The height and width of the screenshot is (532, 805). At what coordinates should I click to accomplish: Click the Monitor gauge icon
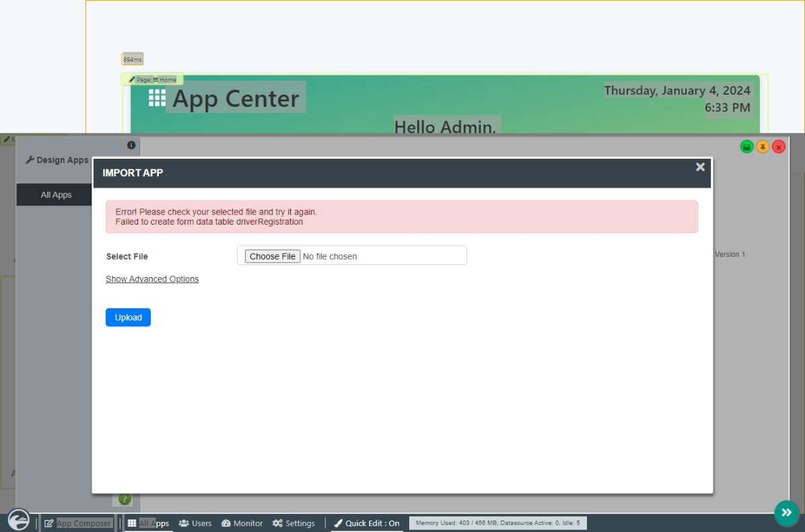tap(226, 523)
